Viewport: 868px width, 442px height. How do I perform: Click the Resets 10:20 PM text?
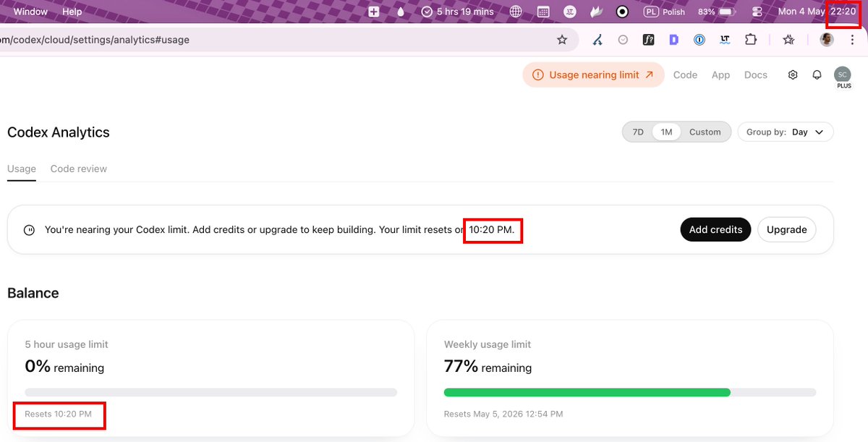click(x=58, y=415)
